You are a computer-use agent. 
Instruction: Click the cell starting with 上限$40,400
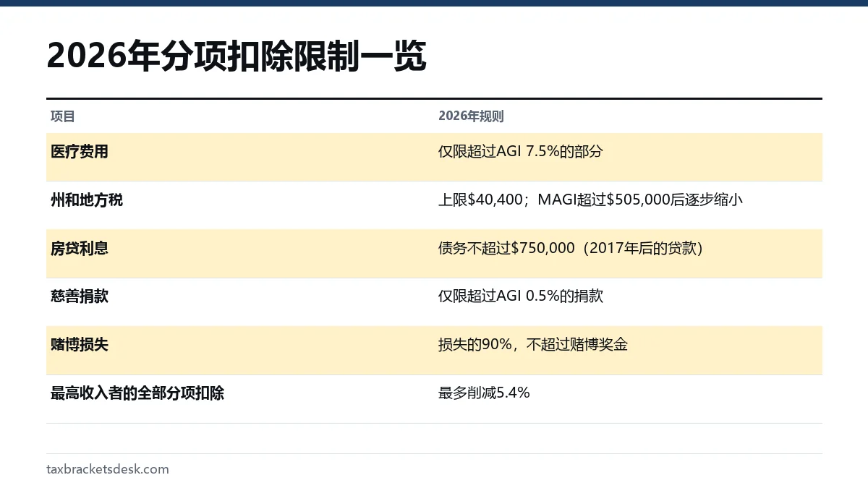590,200
